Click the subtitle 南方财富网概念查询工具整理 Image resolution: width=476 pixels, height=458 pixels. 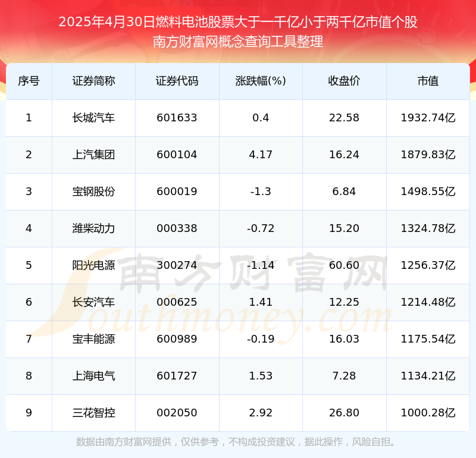(x=237, y=42)
